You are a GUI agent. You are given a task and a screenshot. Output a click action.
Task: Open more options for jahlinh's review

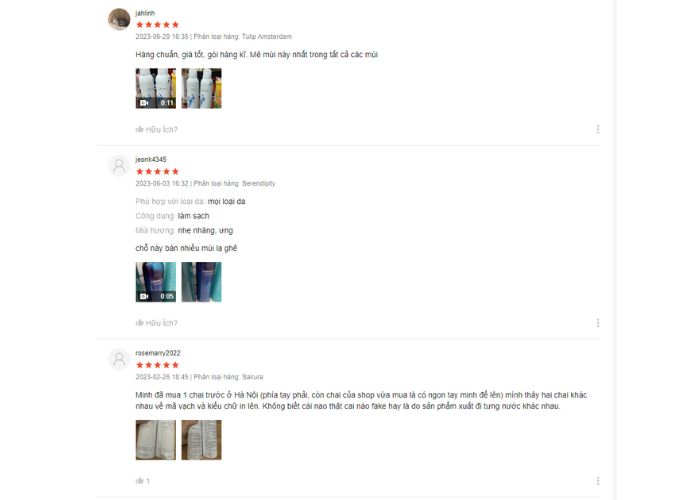point(598,129)
